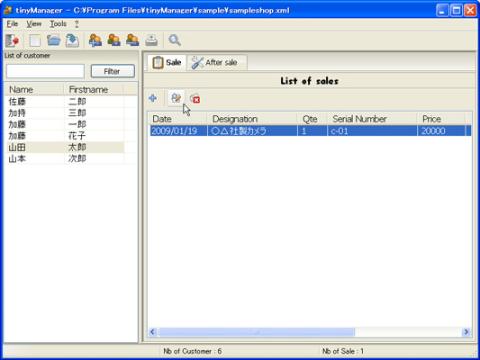Click the horizontal scrollbar thumb in sales list
Screen dimensions: 480x360
257,332
